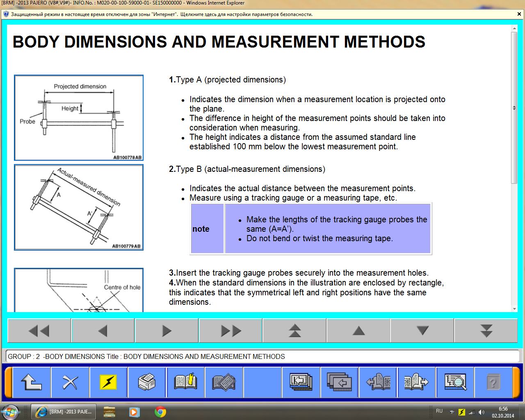Click the crossed tools icon
This screenshot has height=420, width=525.
[70, 382]
